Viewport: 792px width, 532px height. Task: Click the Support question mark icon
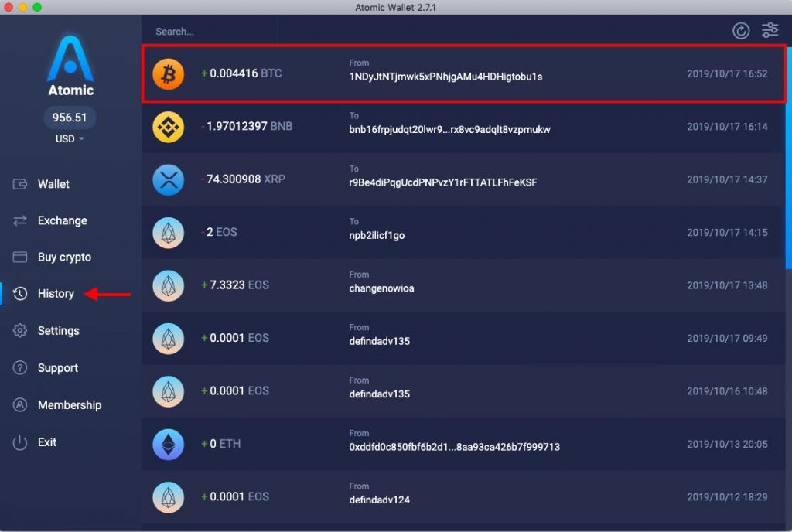(x=19, y=367)
